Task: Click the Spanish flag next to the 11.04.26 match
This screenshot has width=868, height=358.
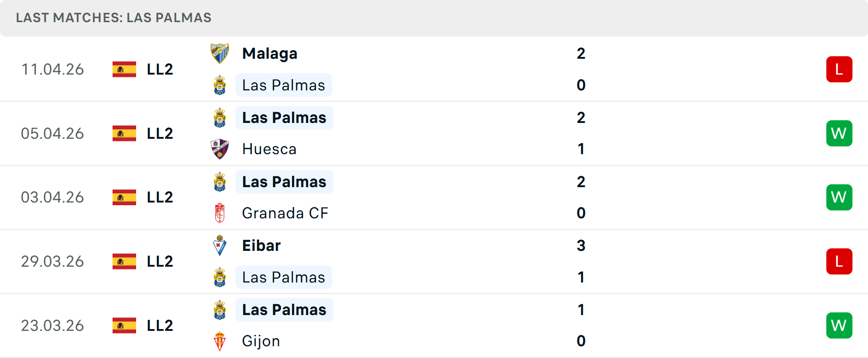Action: tap(124, 69)
